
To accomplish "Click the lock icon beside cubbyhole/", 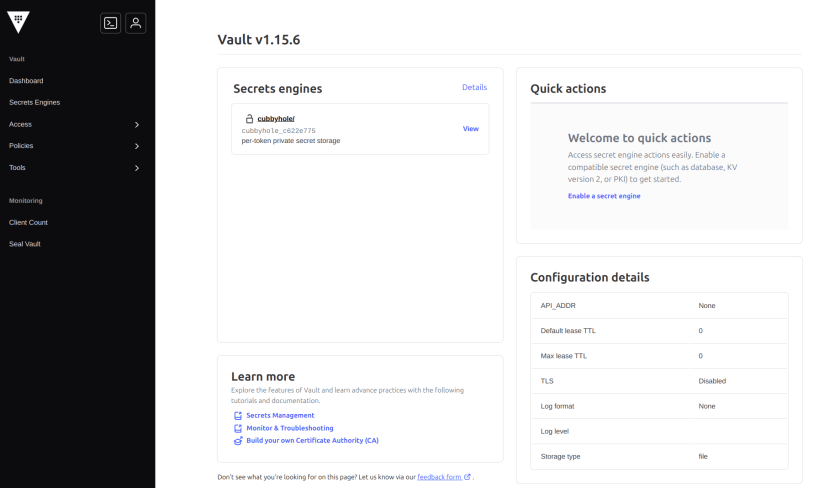I will (x=249, y=119).
